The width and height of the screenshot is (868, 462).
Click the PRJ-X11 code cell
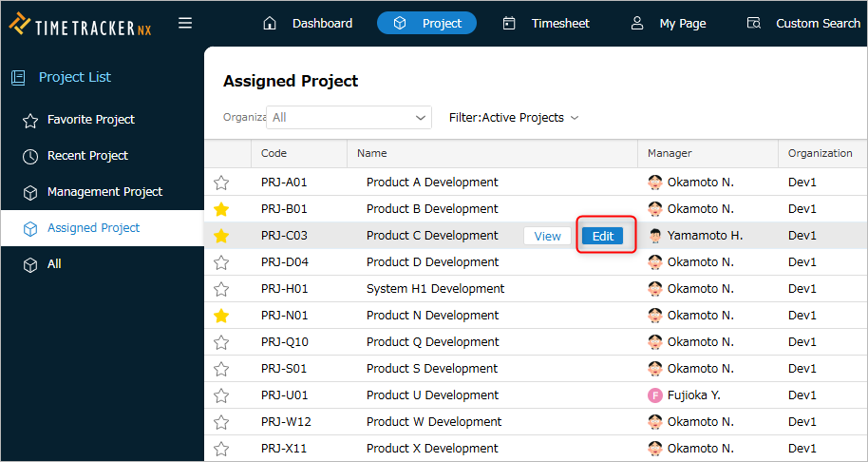(x=284, y=448)
